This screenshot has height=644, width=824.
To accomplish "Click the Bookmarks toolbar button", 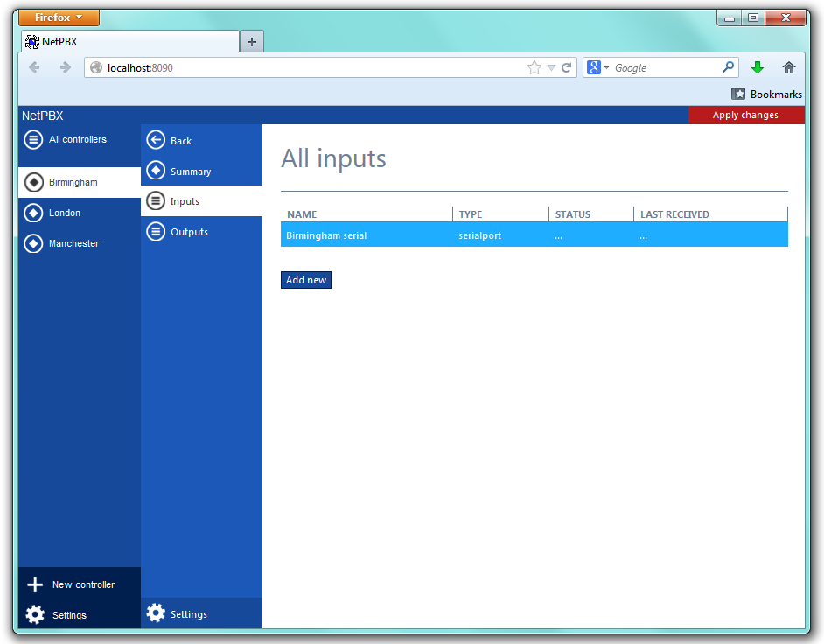I will pyautogui.click(x=766, y=94).
